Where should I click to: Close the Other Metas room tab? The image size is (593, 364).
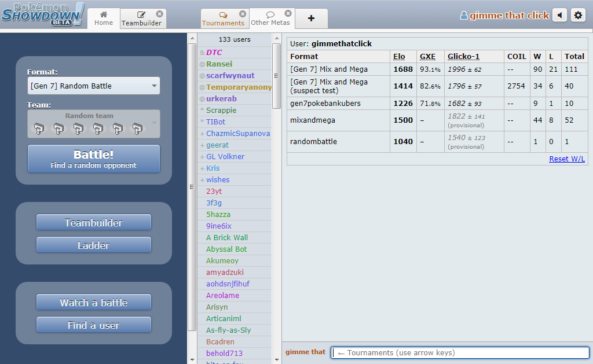click(x=288, y=14)
